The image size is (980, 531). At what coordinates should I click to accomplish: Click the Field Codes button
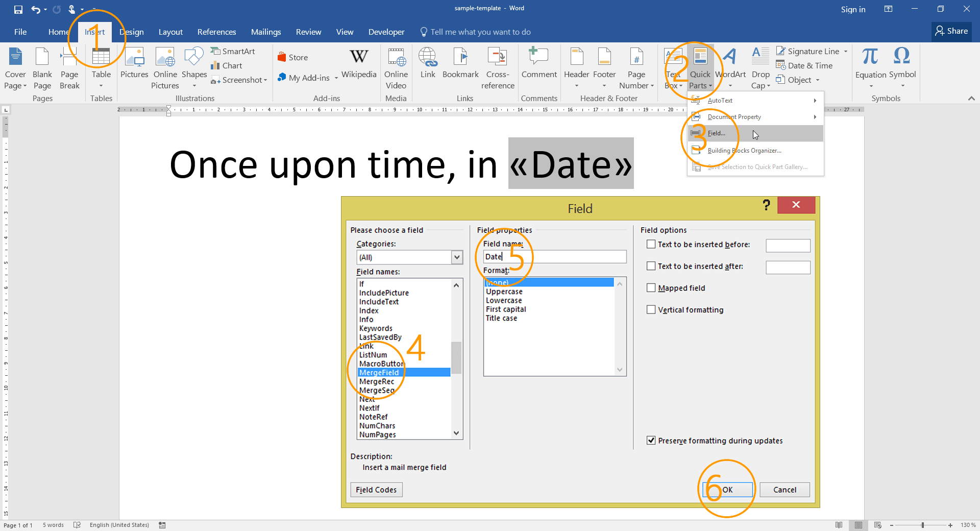[x=376, y=489]
